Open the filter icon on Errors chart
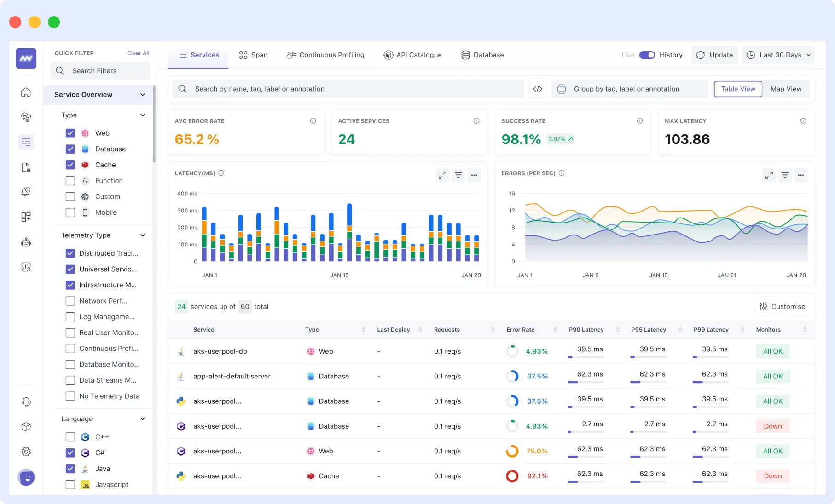The height and width of the screenshot is (504, 835). pyautogui.click(x=785, y=175)
